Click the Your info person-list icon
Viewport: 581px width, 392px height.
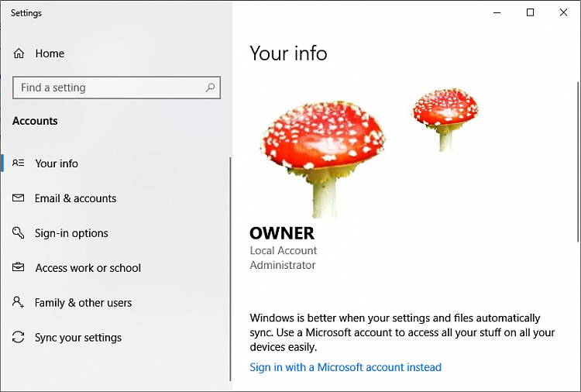click(x=18, y=163)
